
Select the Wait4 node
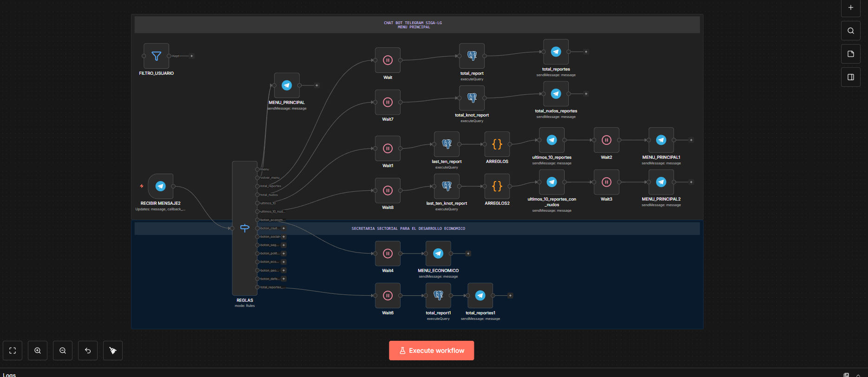(x=388, y=253)
